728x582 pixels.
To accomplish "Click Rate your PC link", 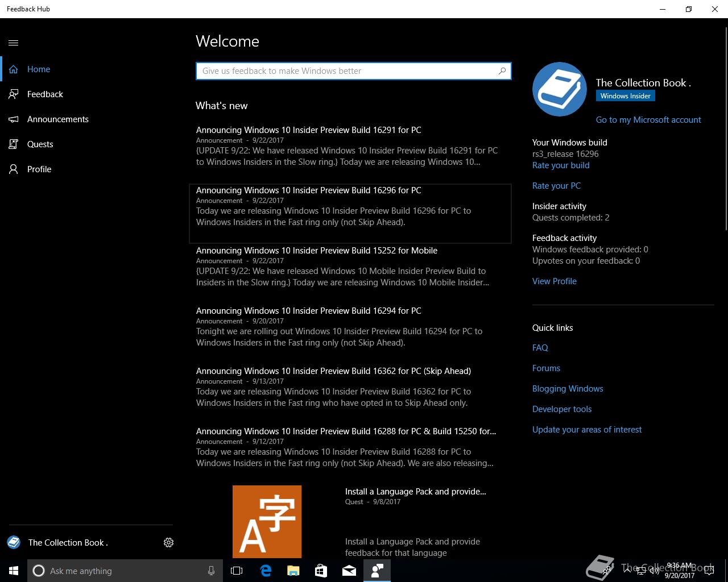I will pos(556,186).
